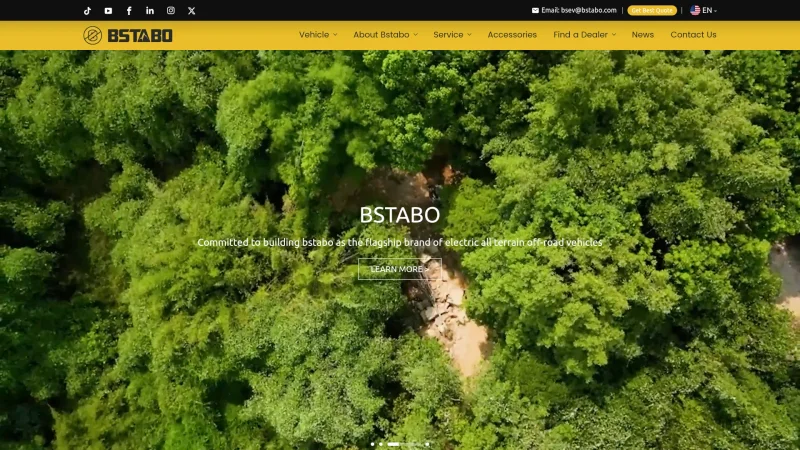
Task: Expand the Find a Dealer menu
Action: (x=585, y=35)
